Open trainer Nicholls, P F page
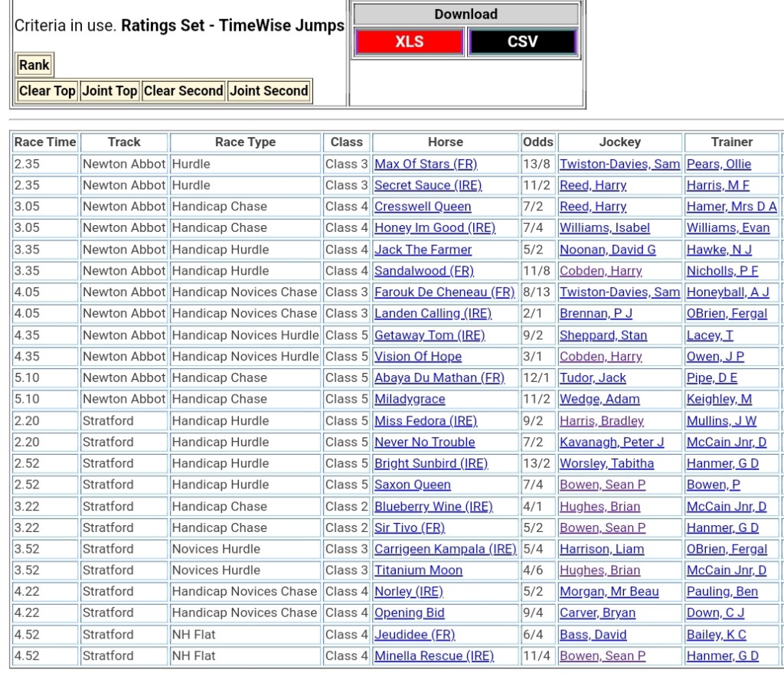Image resolution: width=784 pixels, height=676 pixels. click(x=723, y=271)
